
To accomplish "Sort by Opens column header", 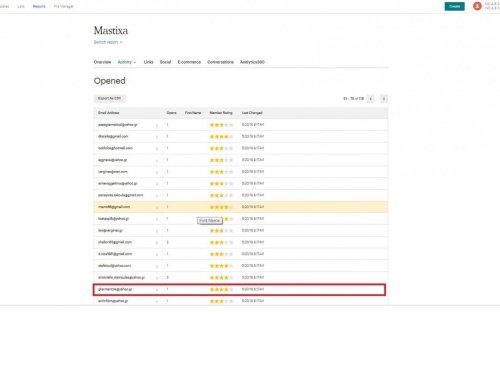I will (171, 113).
